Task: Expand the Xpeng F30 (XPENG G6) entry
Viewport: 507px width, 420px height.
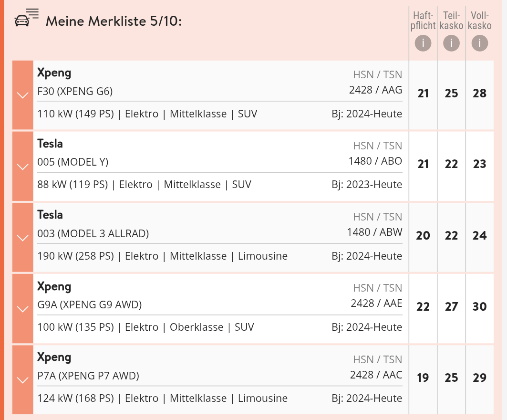Action: point(22,95)
